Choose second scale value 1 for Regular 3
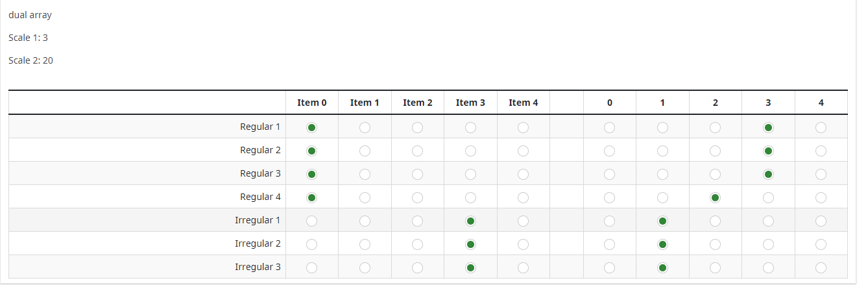This screenshot has height=285, width=868. tap(662, 174)
